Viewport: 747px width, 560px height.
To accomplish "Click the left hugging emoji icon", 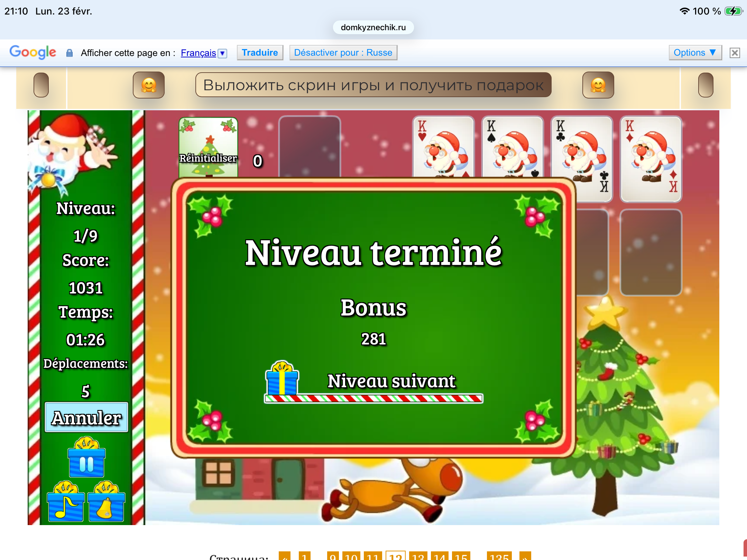I will (x=149, y=85).
